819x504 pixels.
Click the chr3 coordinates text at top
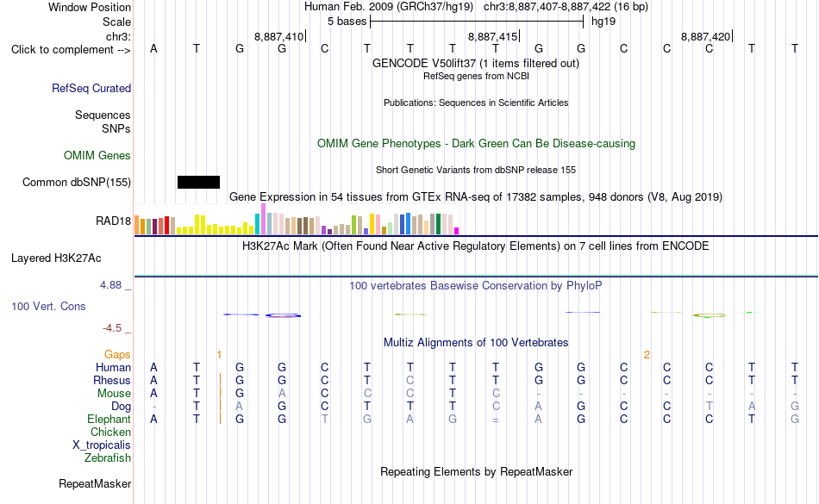(x=566, y=7)
